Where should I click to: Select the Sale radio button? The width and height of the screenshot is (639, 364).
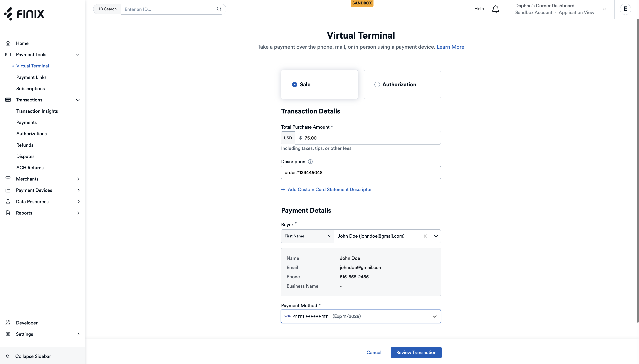(x=295, y=84)
